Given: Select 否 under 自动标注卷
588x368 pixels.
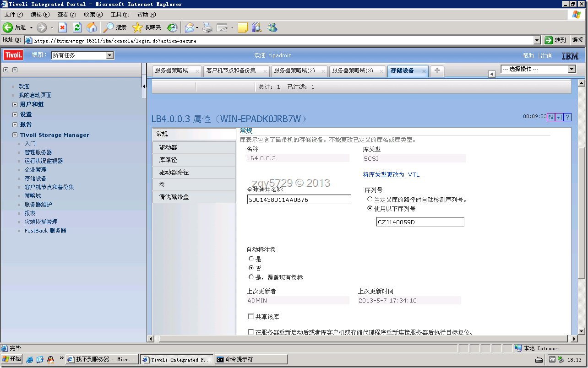Looking at the screenshot, I should tap(251, 268).
